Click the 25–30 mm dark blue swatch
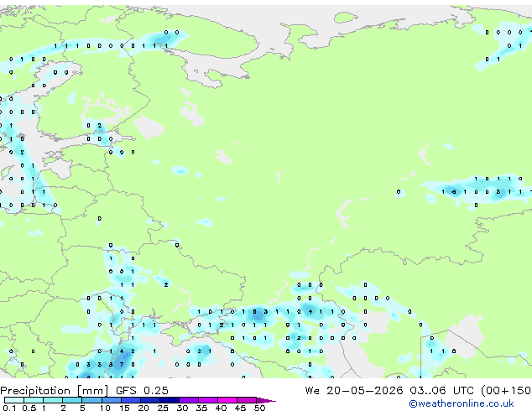The width and height of the screenshot is (532, 411). tap(170, 400)
